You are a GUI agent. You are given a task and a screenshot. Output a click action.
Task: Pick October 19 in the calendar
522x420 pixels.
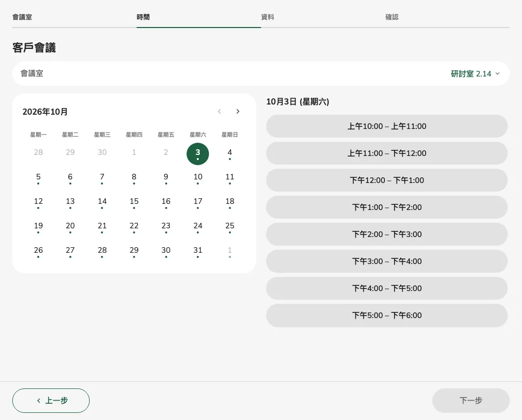point(38,227)
